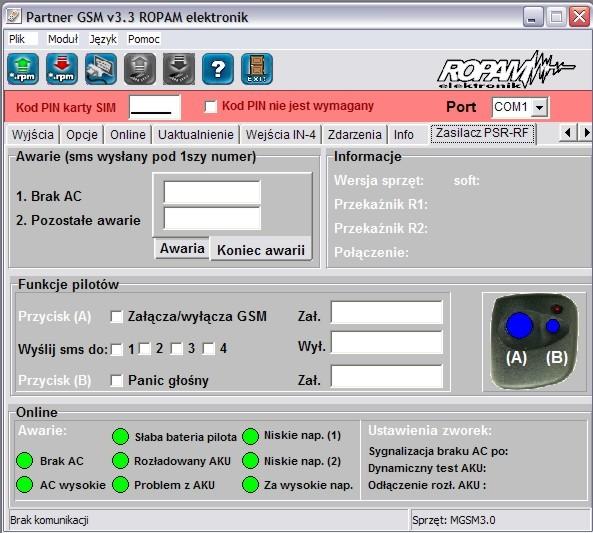This screenshot has width=593, height=533.
Task: Check 'Wyślij sms do' number 3 checkbox
Action: pyautogui.click(x=177, y=348)
